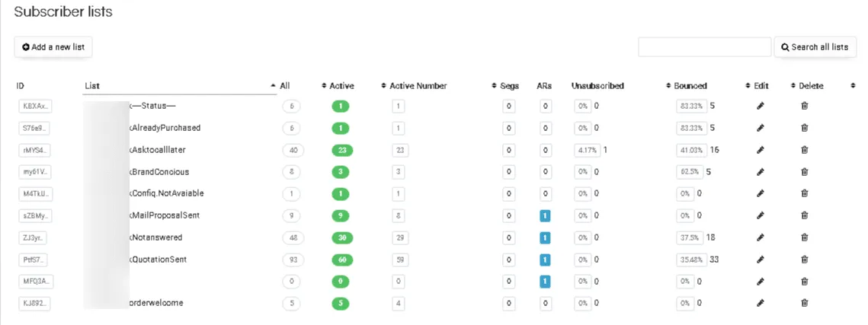Click edit pencil for QuotationSent list
The image size is (868, 325).
(x=760, y=260)
